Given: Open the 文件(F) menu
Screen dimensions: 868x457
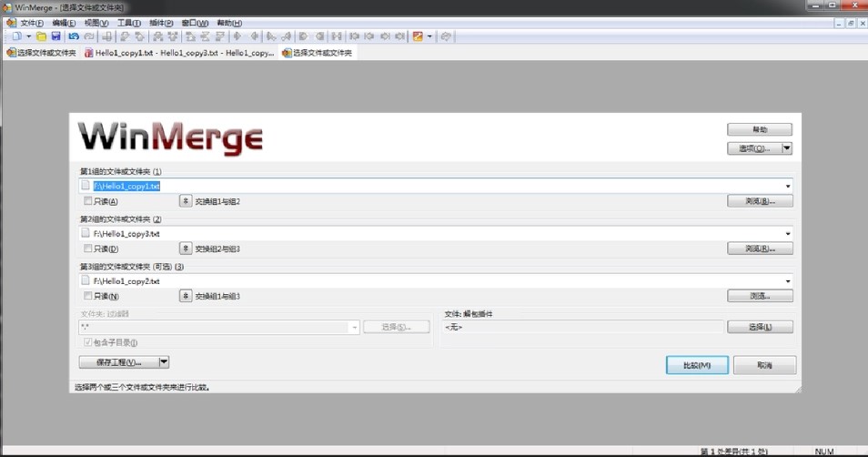Looking at the screenshot, I should coord(32,23).
